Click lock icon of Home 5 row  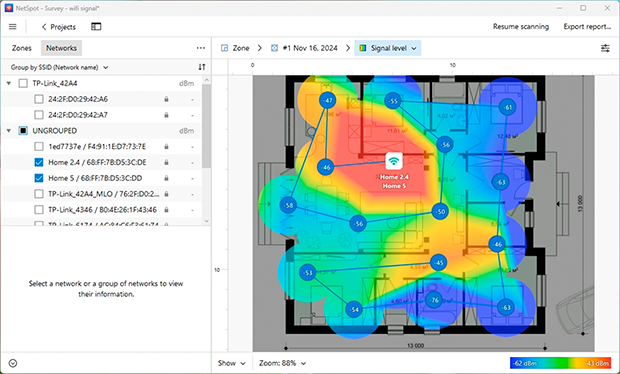(166, 178)
